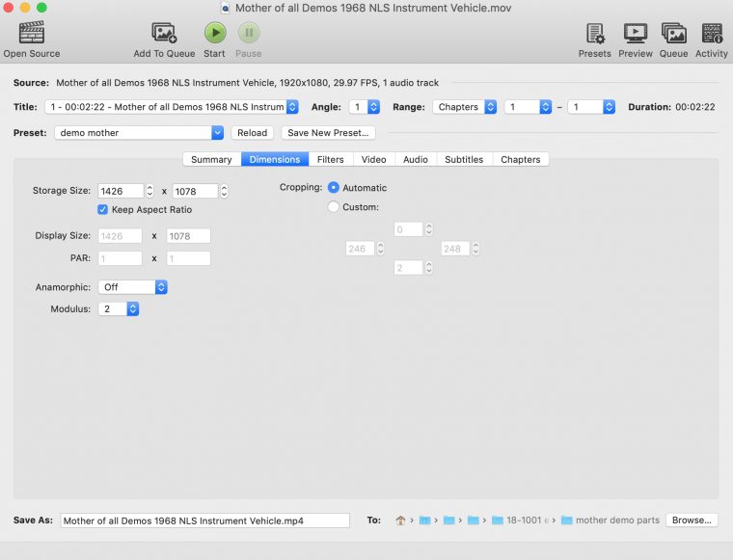Click the 'mother demo parts' folder icon
733x560 pixels.
[x=566, y=520]
